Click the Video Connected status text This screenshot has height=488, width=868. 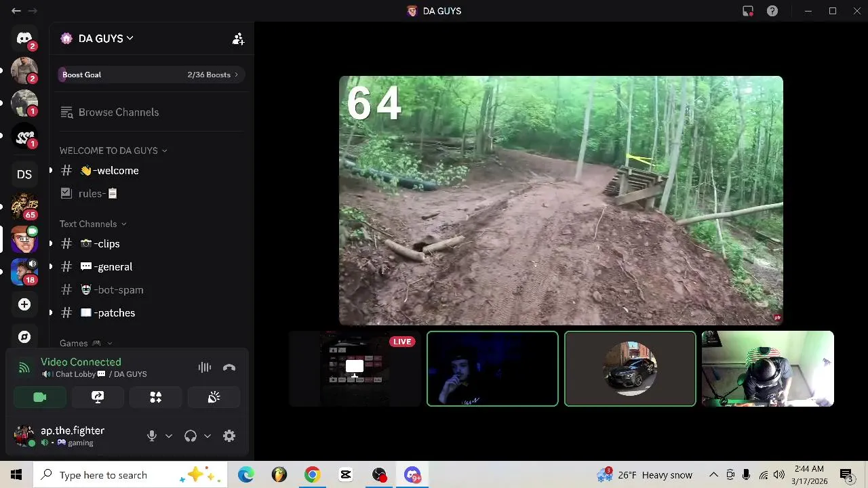81,362
